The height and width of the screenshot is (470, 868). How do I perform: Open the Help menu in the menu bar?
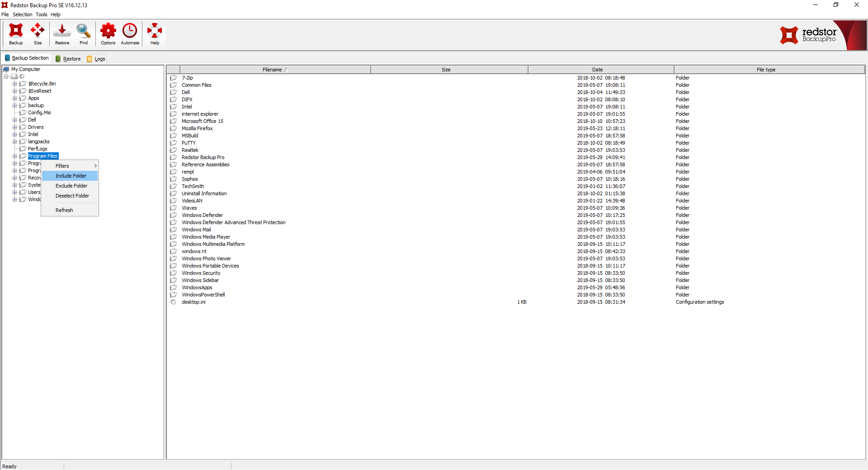(55, 14)
